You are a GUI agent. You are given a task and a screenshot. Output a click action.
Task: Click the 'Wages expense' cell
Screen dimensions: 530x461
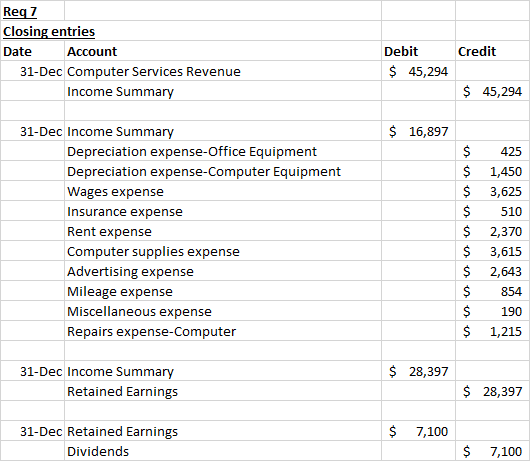[223, 191]
